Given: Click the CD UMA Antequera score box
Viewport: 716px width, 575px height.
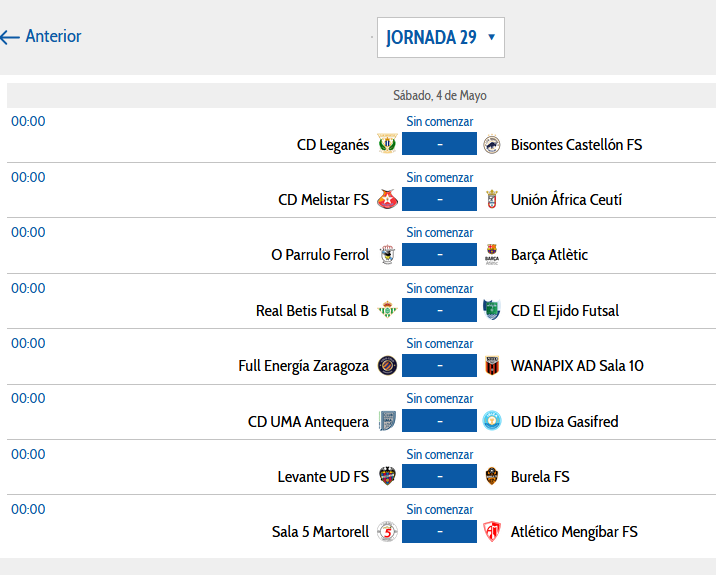Looking at the screenshot, I should click(x=439, y=421).
